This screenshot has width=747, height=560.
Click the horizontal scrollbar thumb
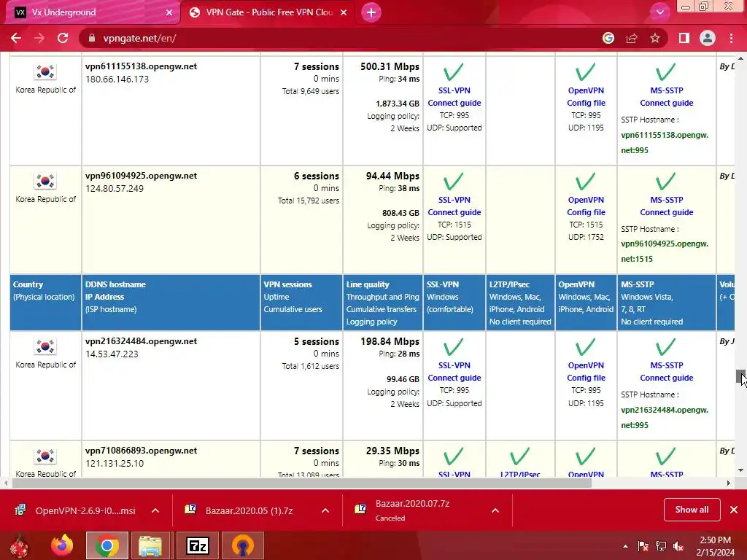coord(301,483)
